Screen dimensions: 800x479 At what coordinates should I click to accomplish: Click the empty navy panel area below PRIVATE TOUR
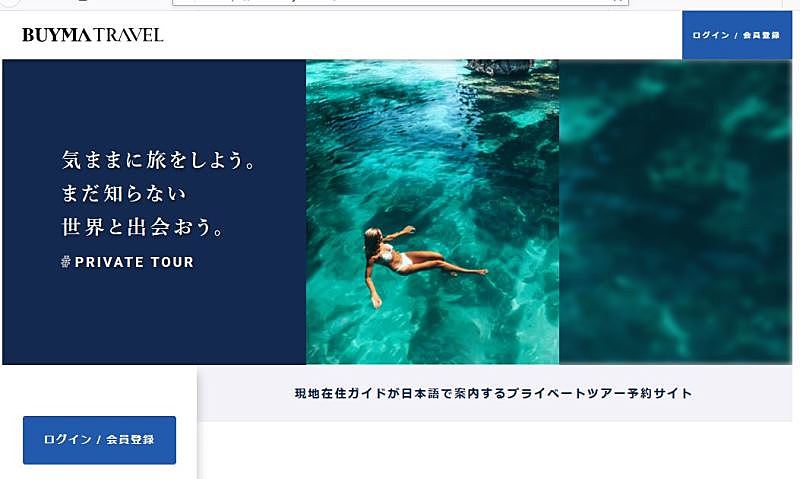tap(154, 316)
